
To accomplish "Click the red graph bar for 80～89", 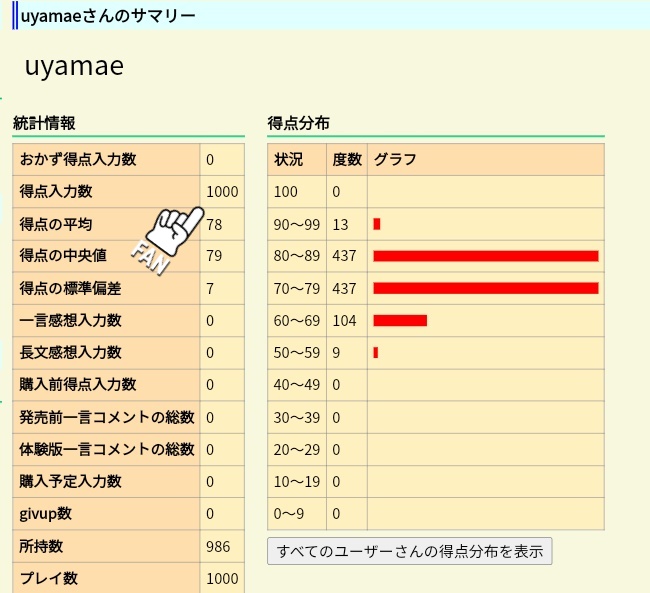I will [486, 256].
